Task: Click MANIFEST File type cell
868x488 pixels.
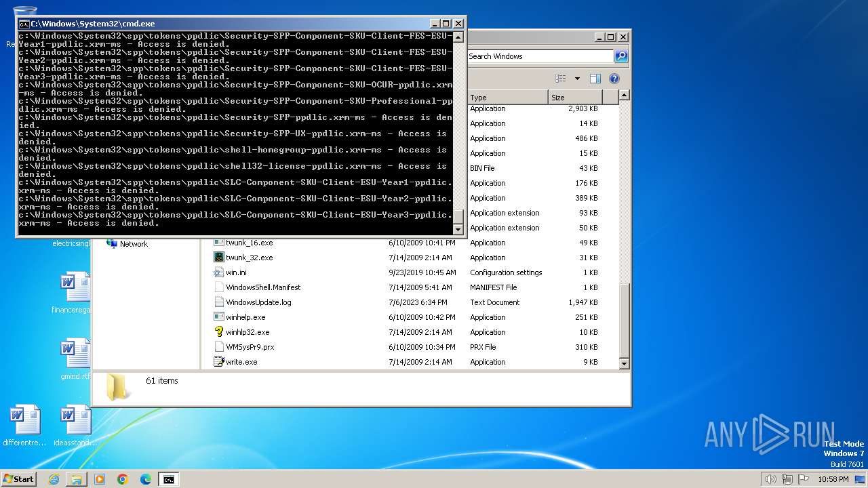Action: pyautogui.click(x=493, y=287)
